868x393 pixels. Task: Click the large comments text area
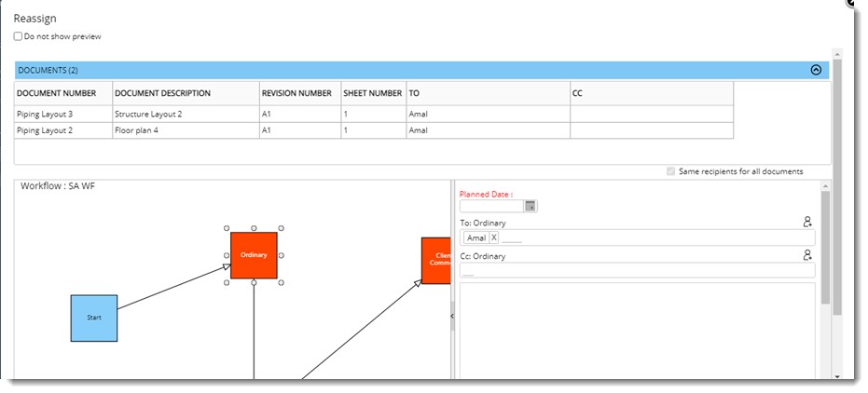click(637, 331)
